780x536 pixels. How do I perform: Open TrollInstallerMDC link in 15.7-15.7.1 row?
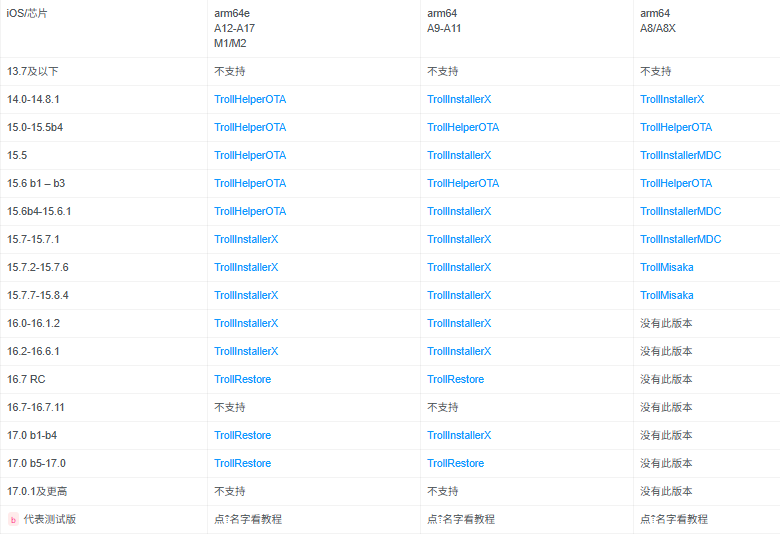(681, 239)
